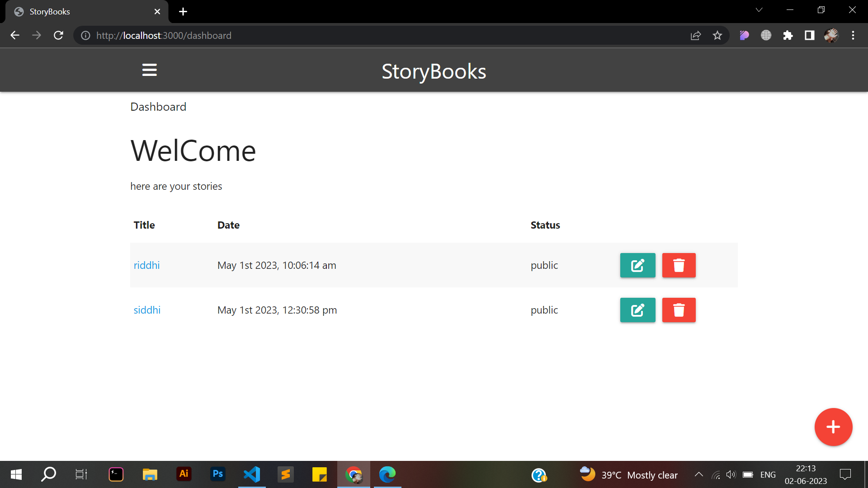Open Chrome's three-dot menu
This screenshot has height=488, width=868.
(854, 35)
